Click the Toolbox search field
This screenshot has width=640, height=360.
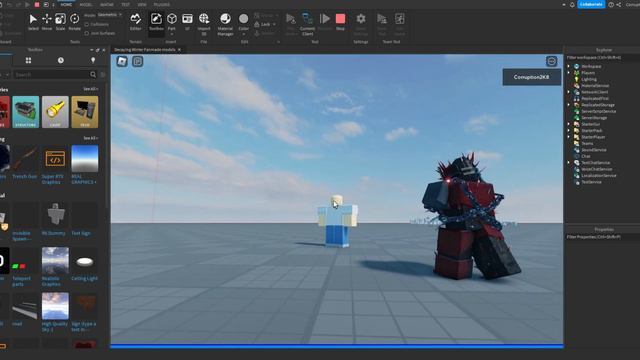(x=51, y=75)
